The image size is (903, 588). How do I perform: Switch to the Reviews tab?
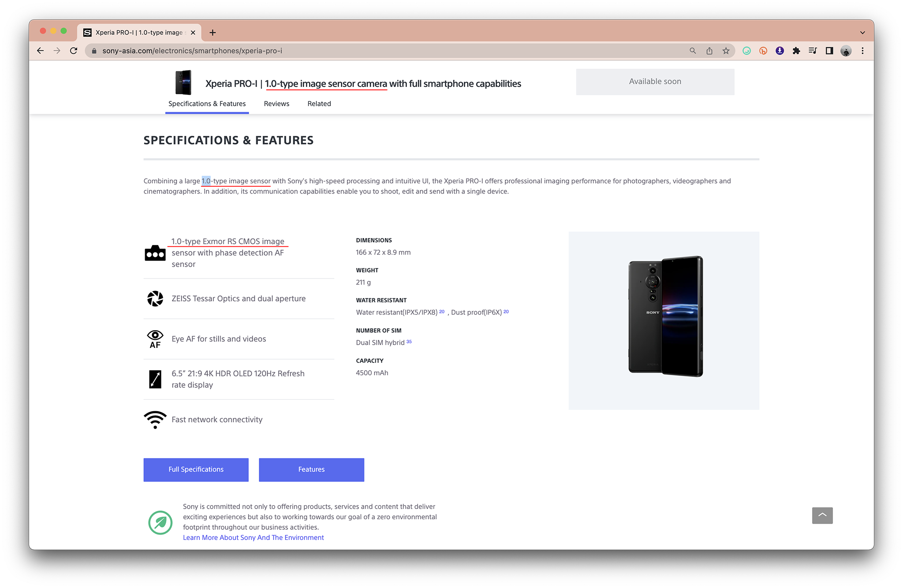click(x=276, y=104)
